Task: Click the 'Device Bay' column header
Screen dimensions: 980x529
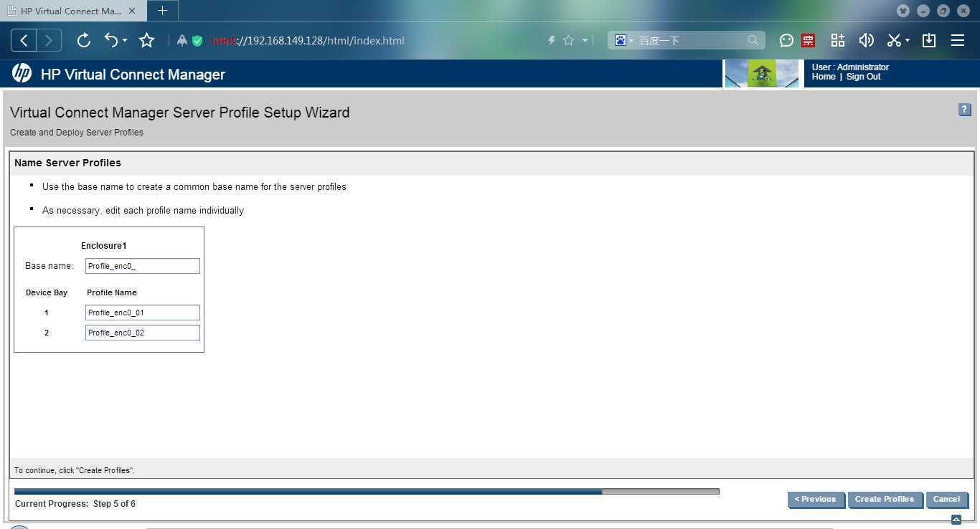Action: tap(47, 292)
